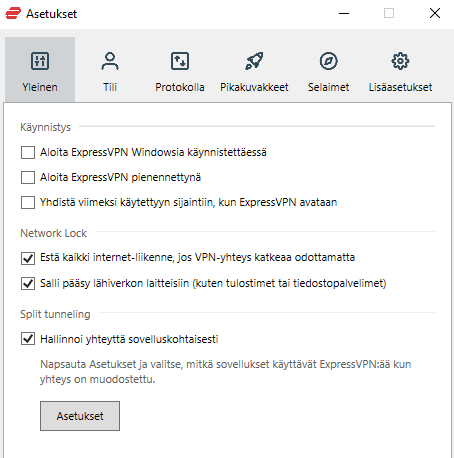This screenshot has height=458, width=454.
Task: Select the Tili person icon
Action: 110,61
